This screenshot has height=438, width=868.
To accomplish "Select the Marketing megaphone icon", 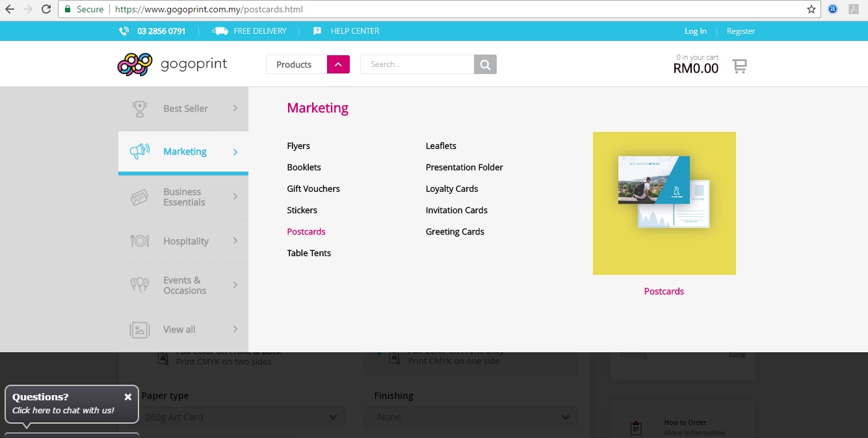I will tap(138, 151).
